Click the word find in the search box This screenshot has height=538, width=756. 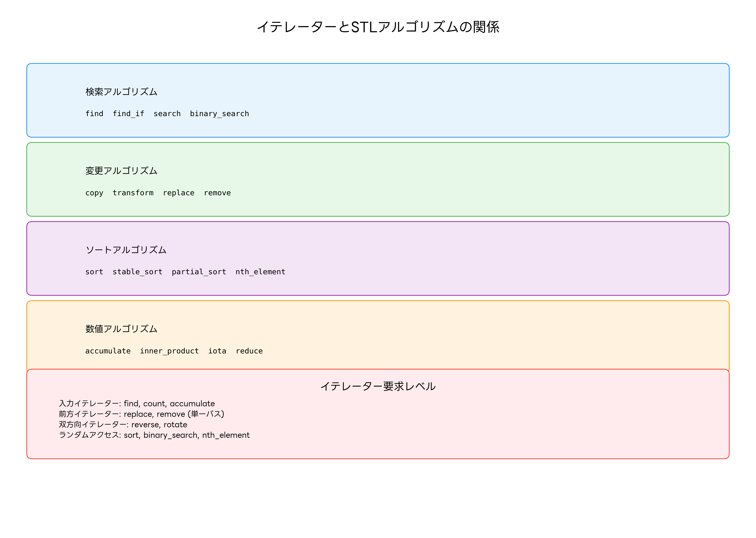point(94,114)
